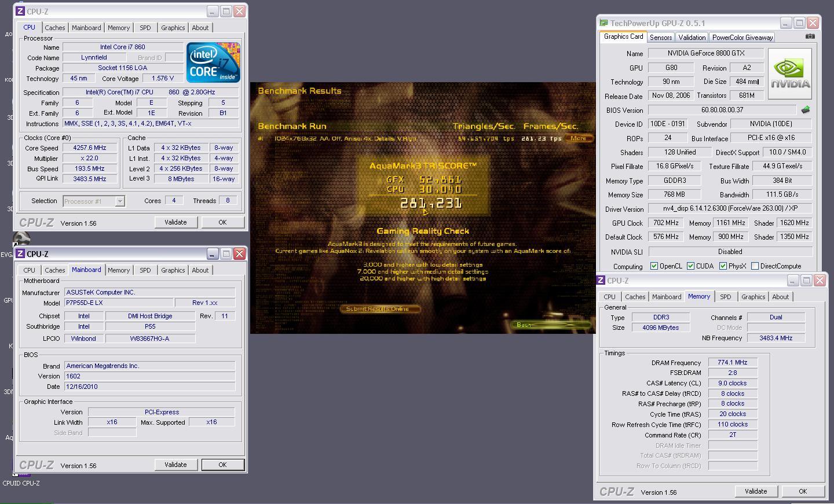Click the CPU-Z title icon in CPU window
The width and height of the screenshot is (834, 504).
[20, 11]
